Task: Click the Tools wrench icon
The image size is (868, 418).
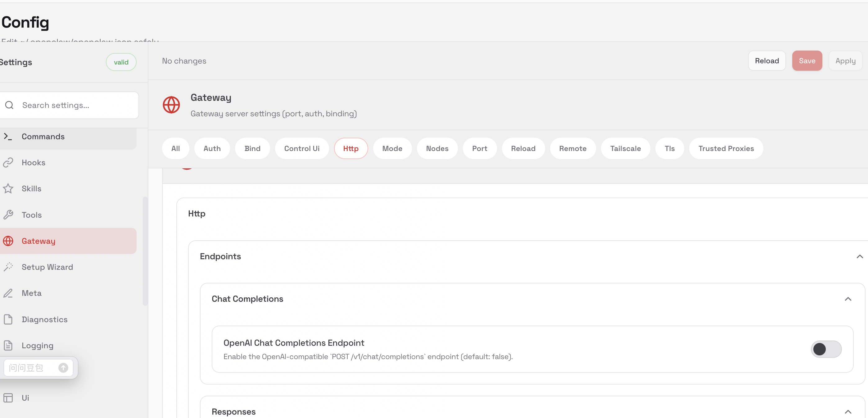Action: pos(8,215)
